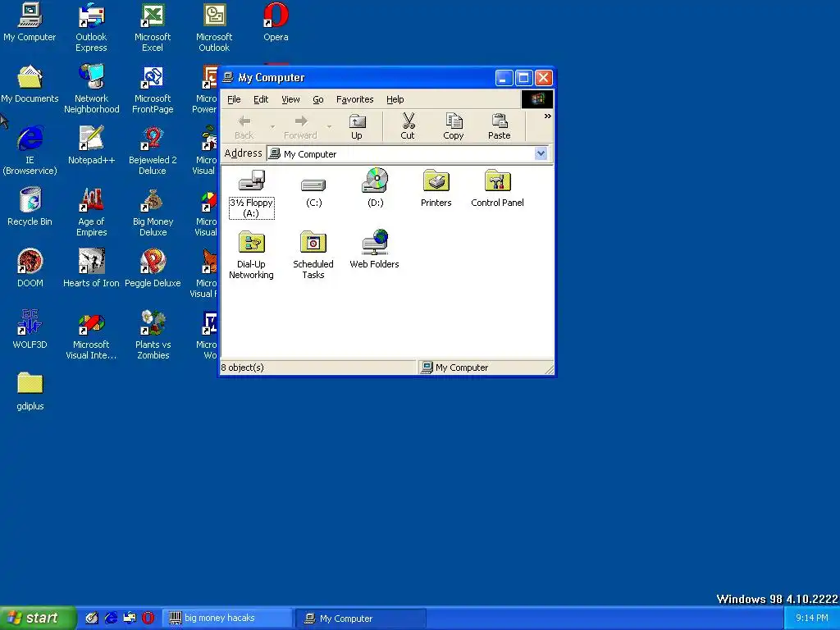Select the IE (Browservice) desktop icon
Viewport: 840px width, 630px height.
point(30,151)
